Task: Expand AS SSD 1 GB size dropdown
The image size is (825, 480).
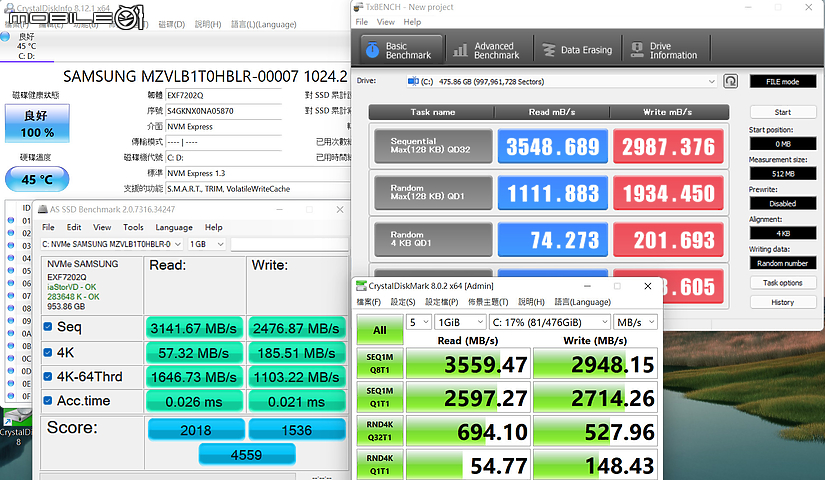Action: coord(206,244)
